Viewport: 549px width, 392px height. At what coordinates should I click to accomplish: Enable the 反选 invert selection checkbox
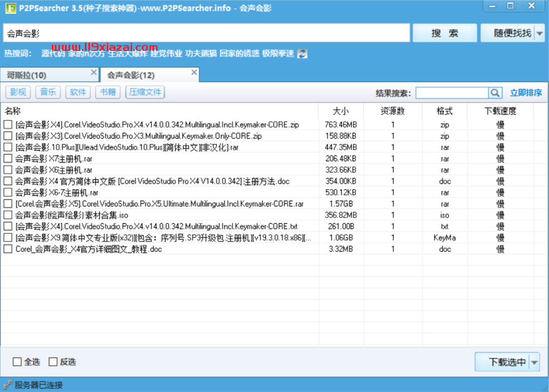click(53, 362)
